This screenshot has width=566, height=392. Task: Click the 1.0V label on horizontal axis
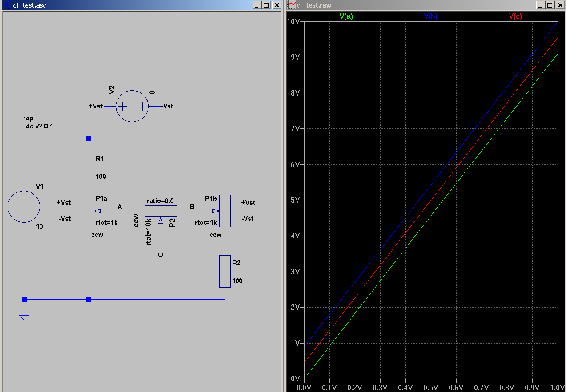pos(557,388)
